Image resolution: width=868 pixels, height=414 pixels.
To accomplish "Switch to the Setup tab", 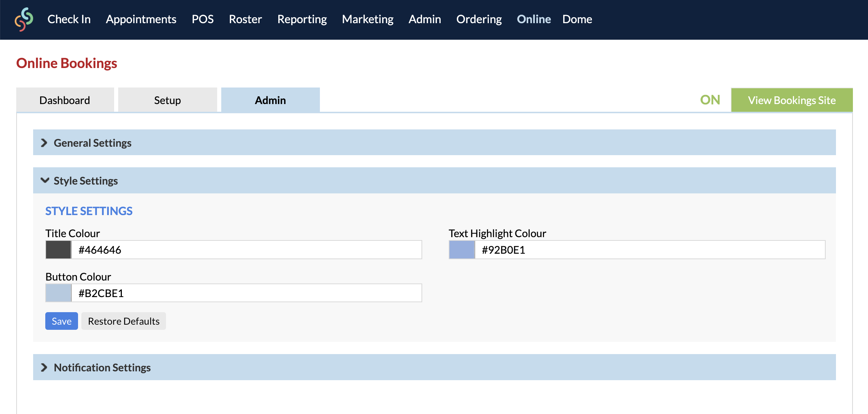I will [x=167, y=100].
